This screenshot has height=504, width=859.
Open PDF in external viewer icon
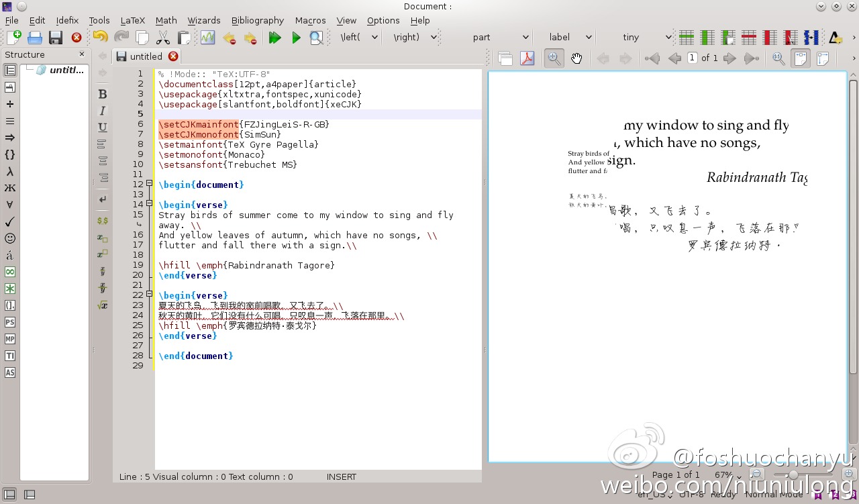pyautogui.click(x=527, y=58)
